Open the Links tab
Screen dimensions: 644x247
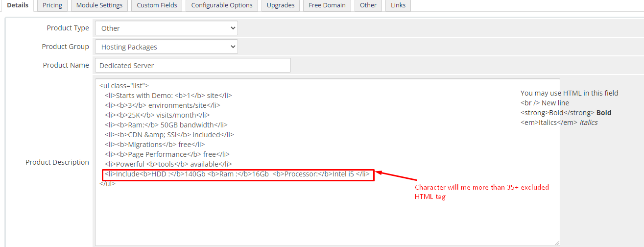point(398,5)
